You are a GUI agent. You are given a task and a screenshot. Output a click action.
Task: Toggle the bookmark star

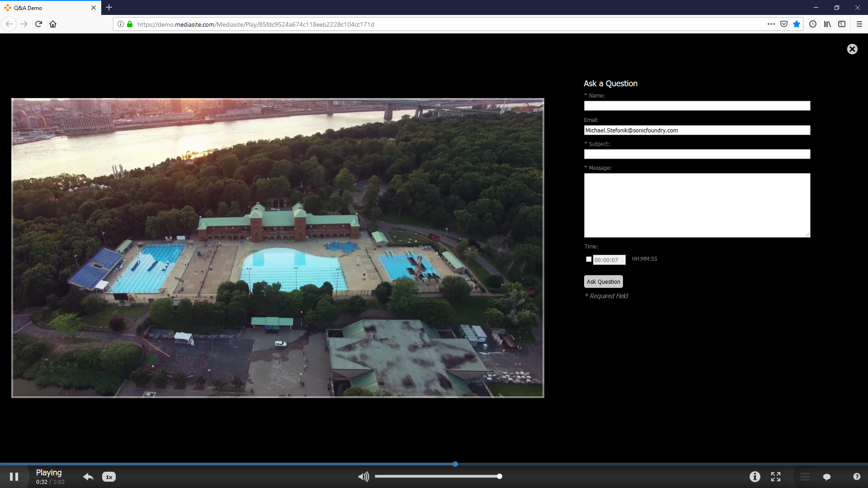click(797, 24)
